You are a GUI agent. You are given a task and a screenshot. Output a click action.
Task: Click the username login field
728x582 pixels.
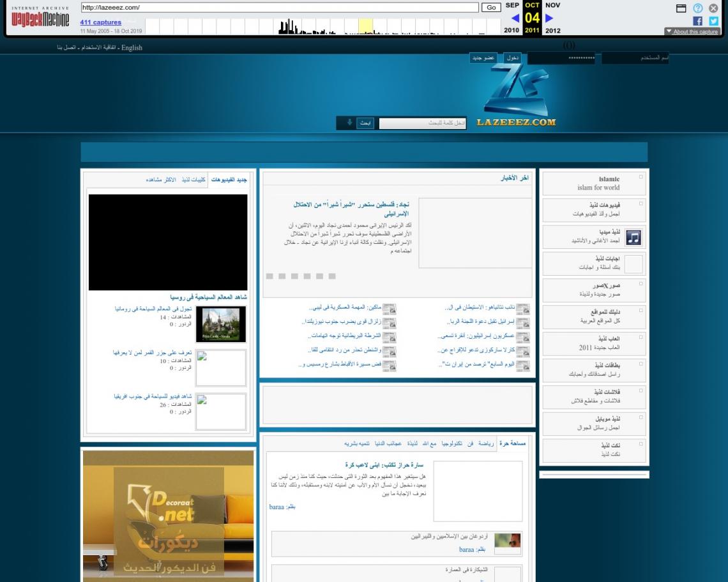coord(635,58)
